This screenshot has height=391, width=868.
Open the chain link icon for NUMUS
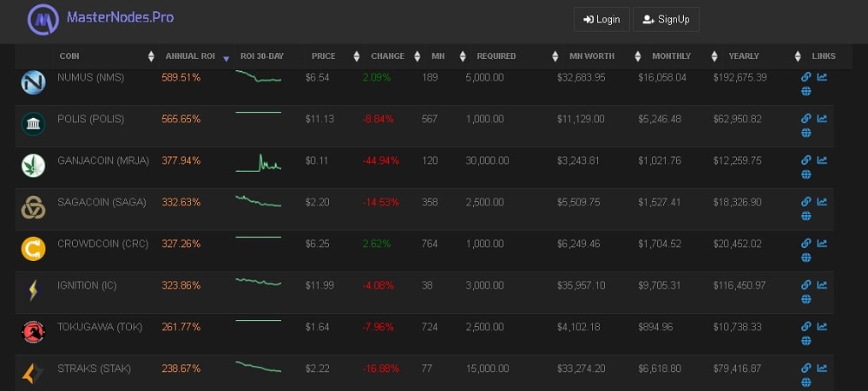click(x=806, y=77)
